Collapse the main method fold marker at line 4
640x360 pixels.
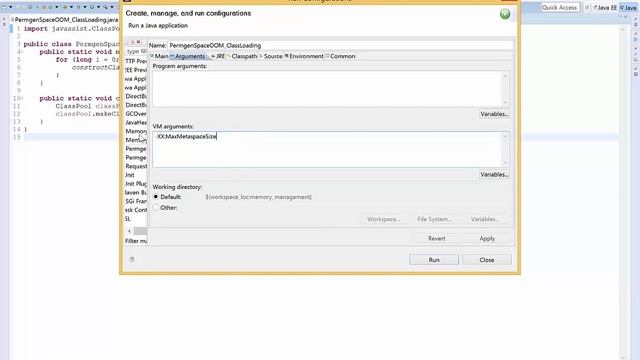click(21, 52)
